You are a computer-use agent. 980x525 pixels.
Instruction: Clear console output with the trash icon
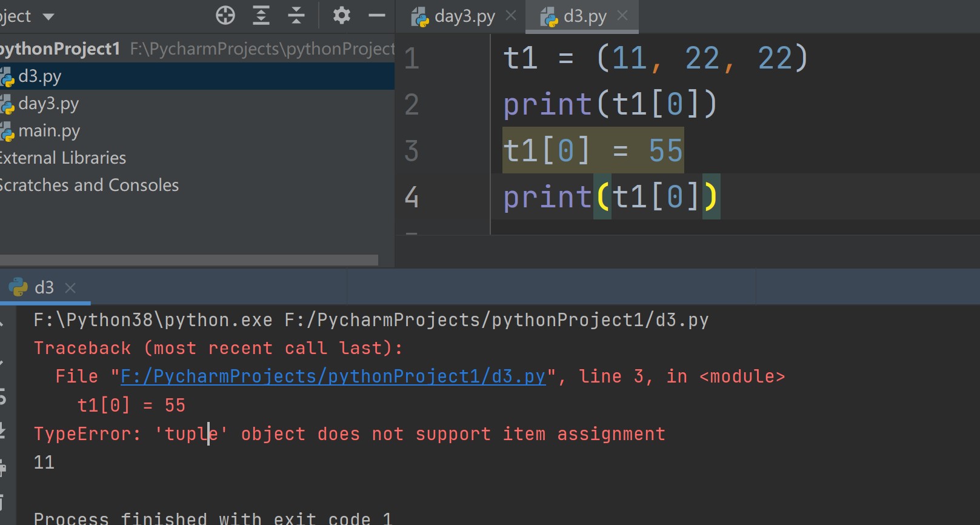[x=3, y=502]
